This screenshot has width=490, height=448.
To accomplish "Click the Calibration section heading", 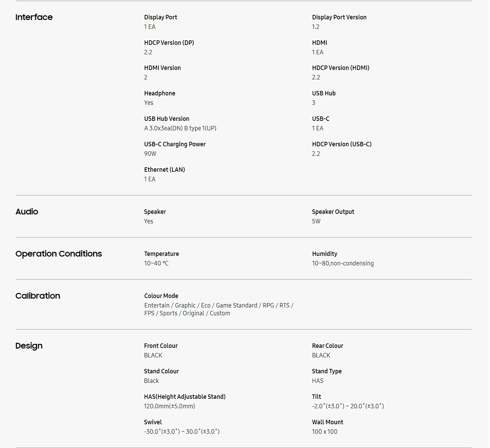I will tap(38, 296).
